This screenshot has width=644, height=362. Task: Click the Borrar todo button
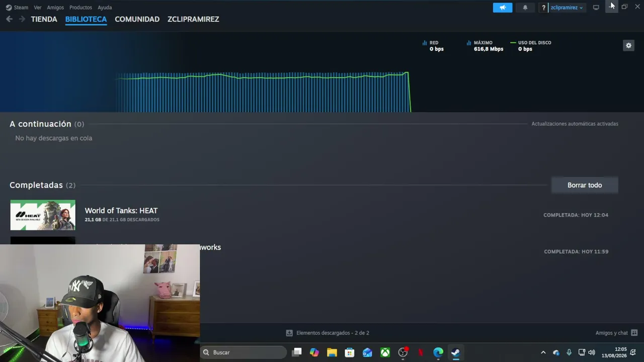coord(585,185)
